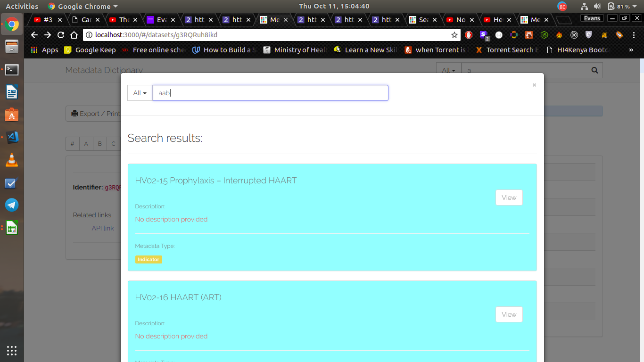644x362 pixels.
Task: Click the Indicator metadata type badge
Action: 149,259
